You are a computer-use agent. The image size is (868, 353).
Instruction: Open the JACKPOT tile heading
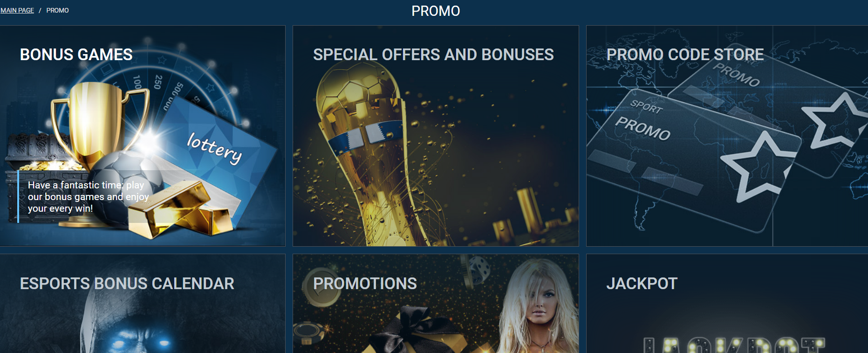click(x=642, y=284)
